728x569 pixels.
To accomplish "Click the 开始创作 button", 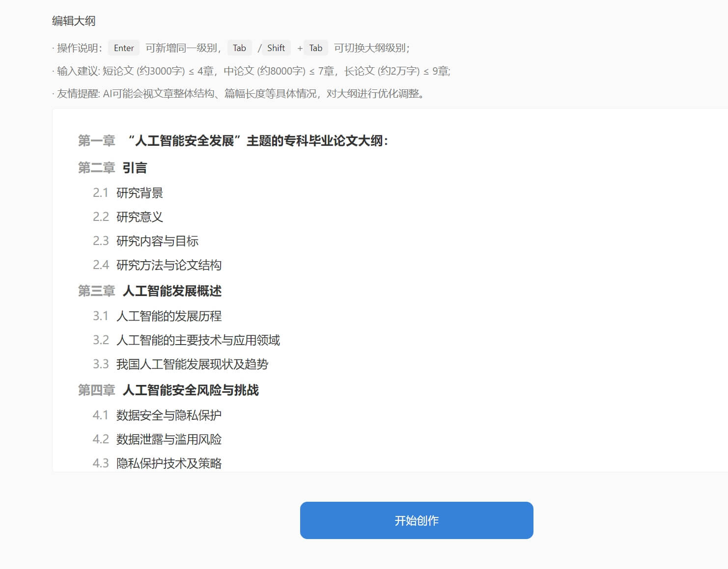I will tap(416, 520).
